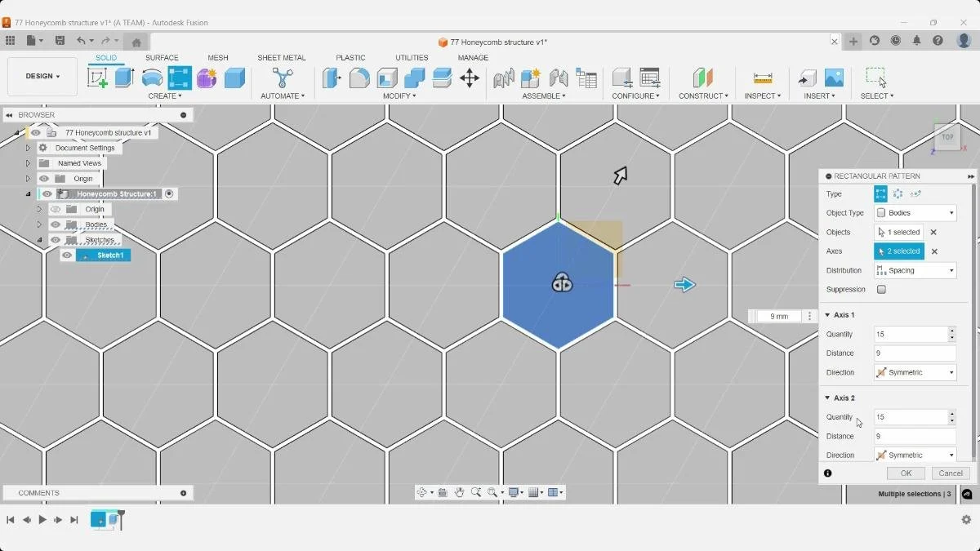The width and height of the screenshot is (980, 551).
Task: Select the Box primitive tool
Action: click(x=234, y=78)
